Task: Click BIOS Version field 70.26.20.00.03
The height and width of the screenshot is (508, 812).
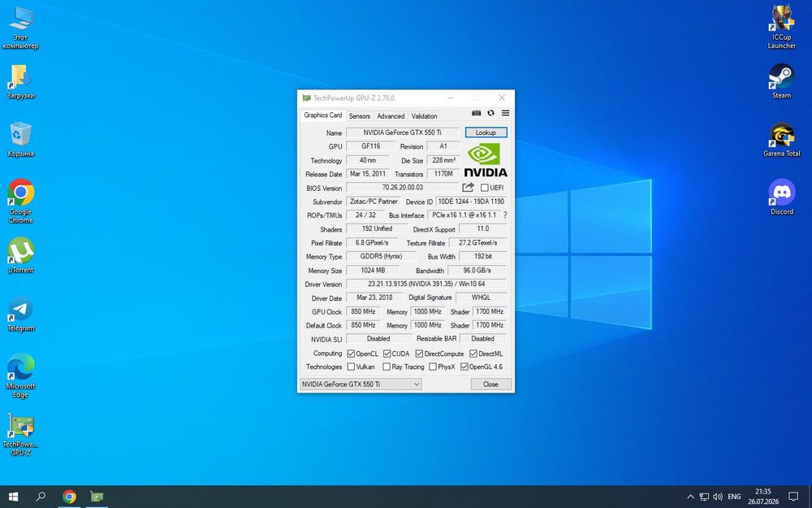Action: [403, 188]
